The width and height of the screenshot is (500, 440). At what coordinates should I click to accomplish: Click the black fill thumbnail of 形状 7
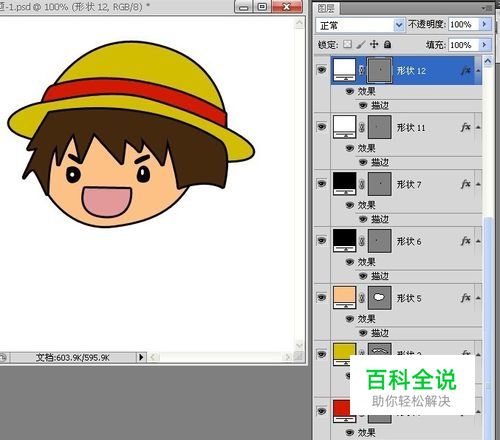click(345, 184)
